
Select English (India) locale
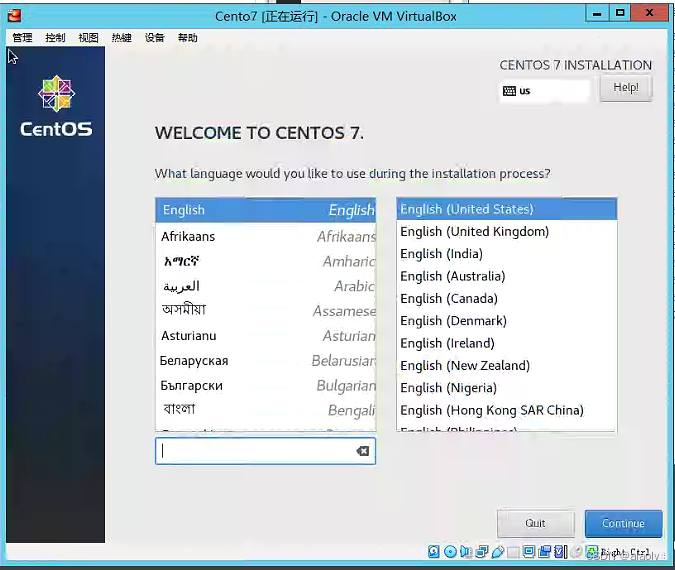[507, 254]
